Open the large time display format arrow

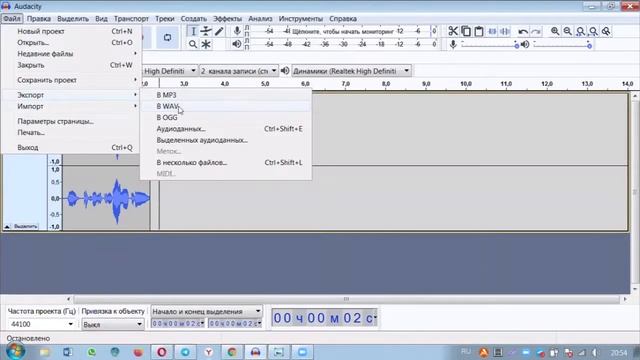(375, 318)
